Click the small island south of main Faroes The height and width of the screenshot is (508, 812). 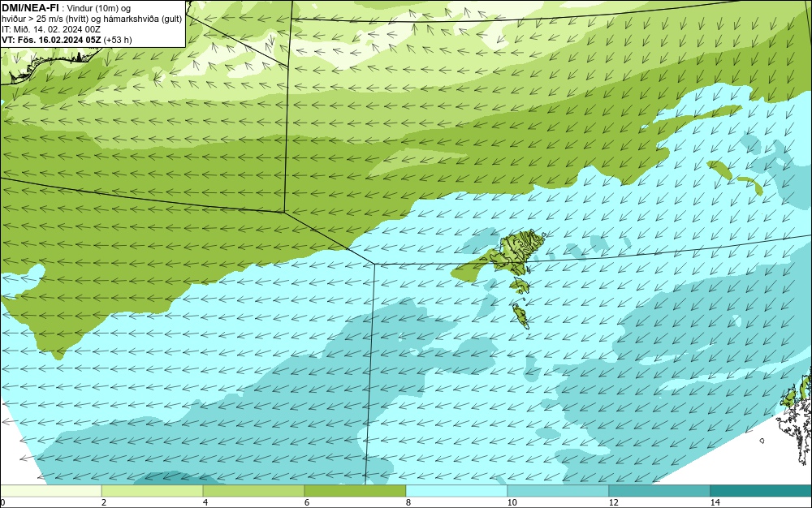tap(520, 285)
